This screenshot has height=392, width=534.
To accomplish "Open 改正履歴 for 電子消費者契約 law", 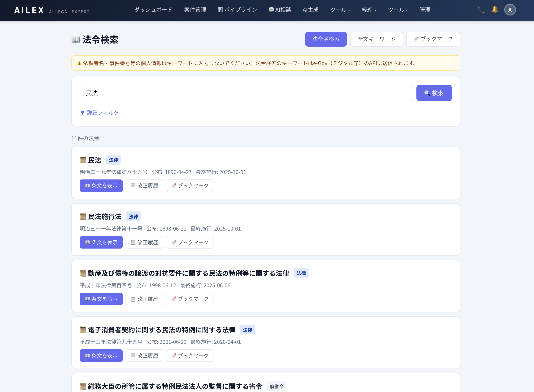I will 144,355.
